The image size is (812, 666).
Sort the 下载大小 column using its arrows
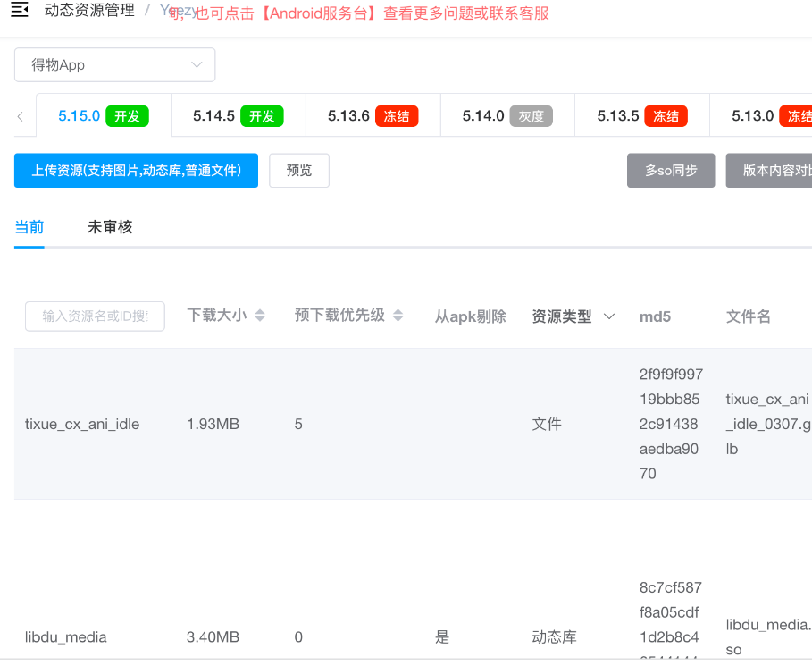(258, 315)
